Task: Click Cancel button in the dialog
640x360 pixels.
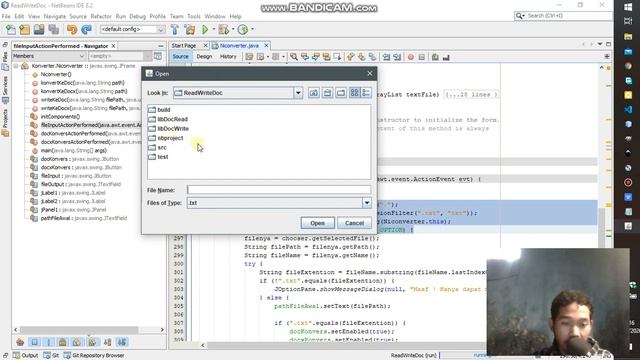Action: 354,223
